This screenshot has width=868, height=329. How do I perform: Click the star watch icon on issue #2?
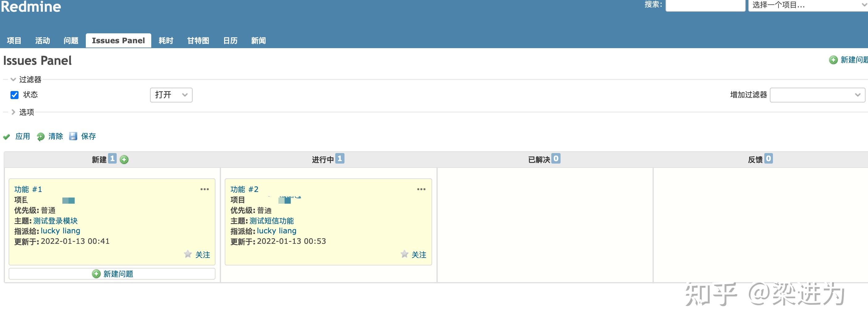(404, 254)
